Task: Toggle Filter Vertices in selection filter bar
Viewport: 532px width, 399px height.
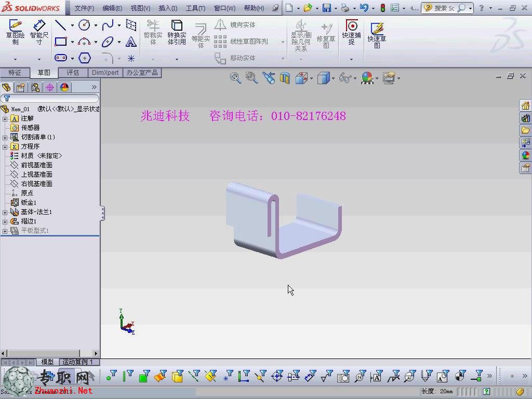Action: (x=111, y=376)
